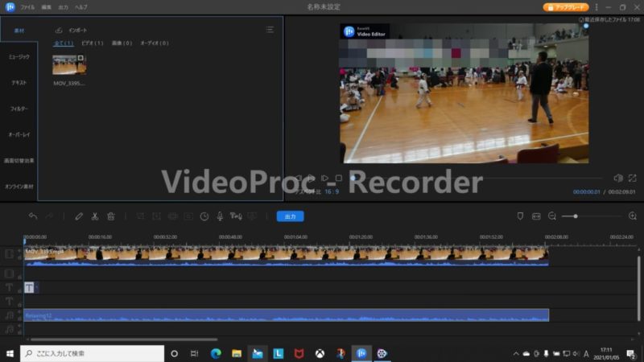Image resolution: width=644 pixels, height=362 pixels.
Task: Click the timeline horizontal scrollbar
Action: click(124, 339)
